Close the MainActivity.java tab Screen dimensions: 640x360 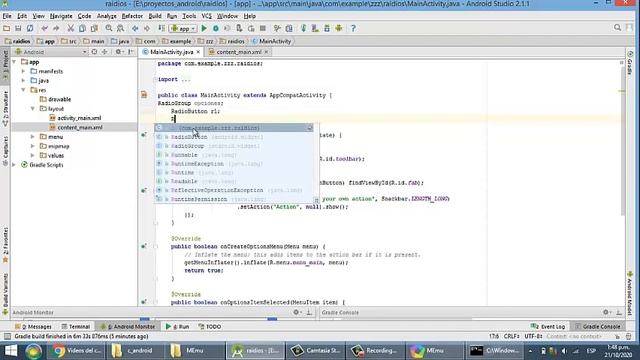198,52
